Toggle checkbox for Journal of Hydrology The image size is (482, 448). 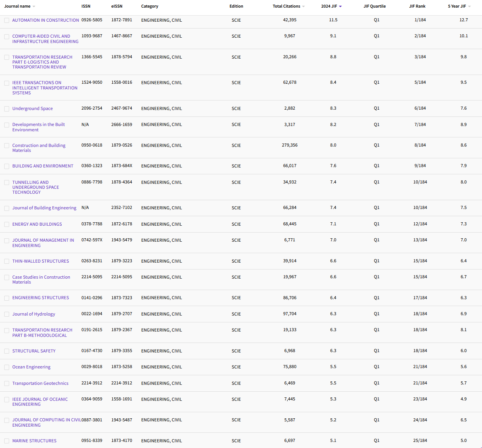pos(7,314)
